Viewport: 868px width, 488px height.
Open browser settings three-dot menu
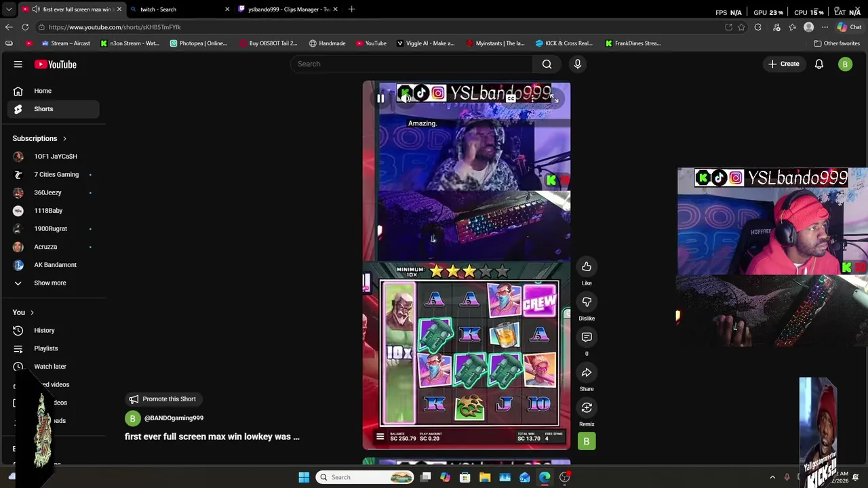coord(825,27)
